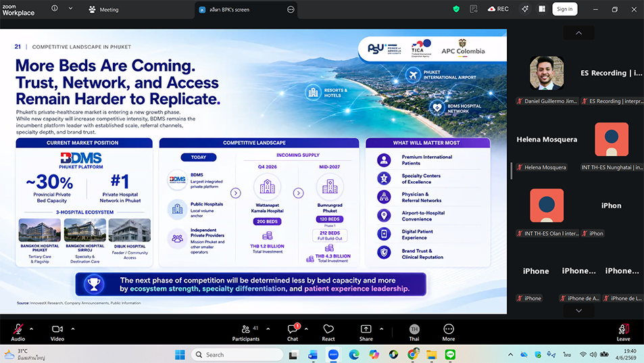Click the Zoom Workplace logo
This screenshot has height=363, width=644.
pyautogui.click(x=18, y=10)
